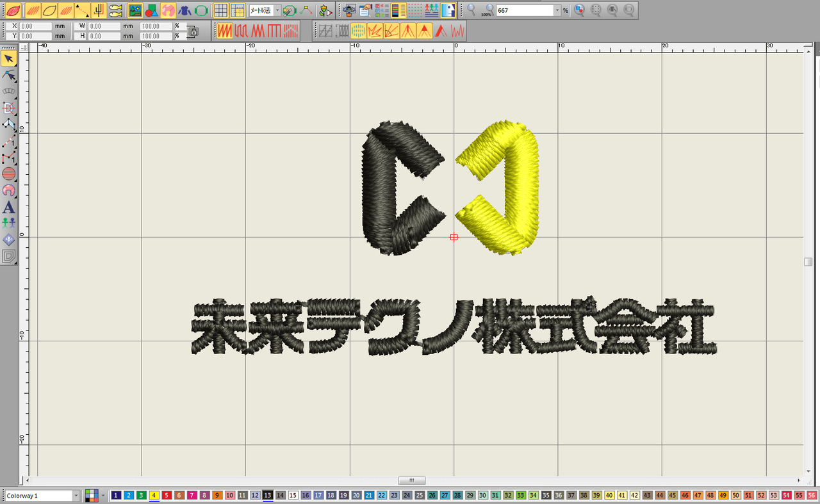Click the zoom value field showing 667

tap(524, 11)
